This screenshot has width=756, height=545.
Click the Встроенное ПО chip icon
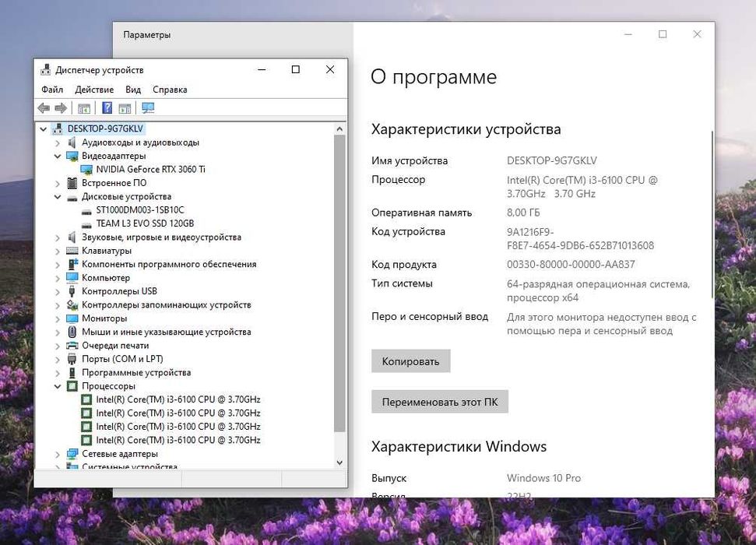click(x=72, y=183)
